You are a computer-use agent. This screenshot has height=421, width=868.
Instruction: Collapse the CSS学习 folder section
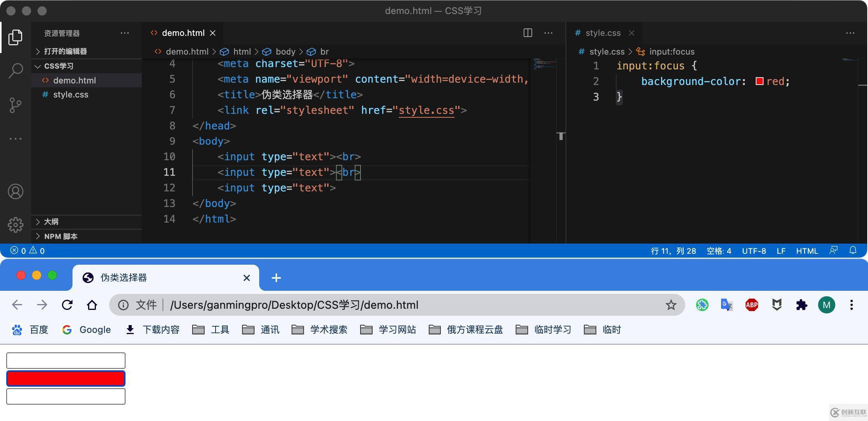click(x=87, y=66)
